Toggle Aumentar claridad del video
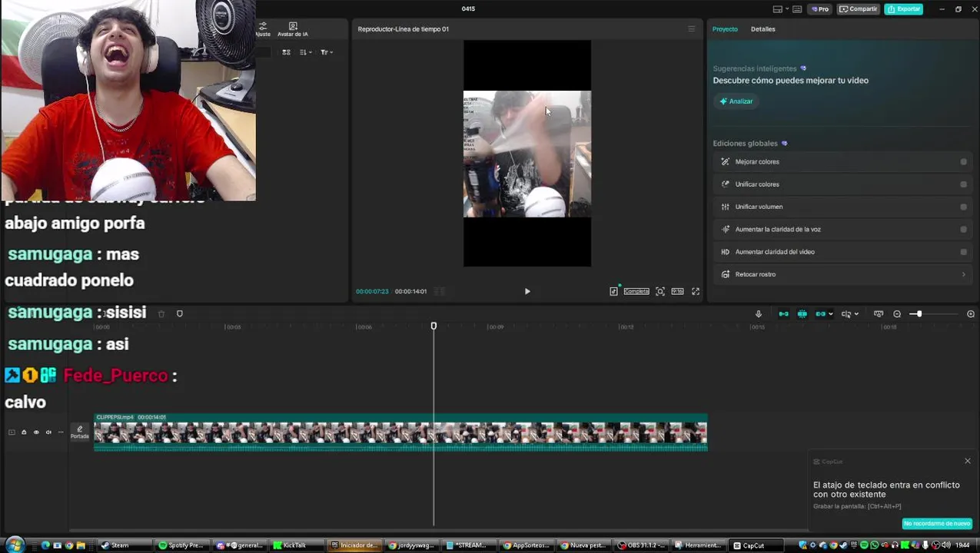Screen dimensions: 980x553 [964, 252]
